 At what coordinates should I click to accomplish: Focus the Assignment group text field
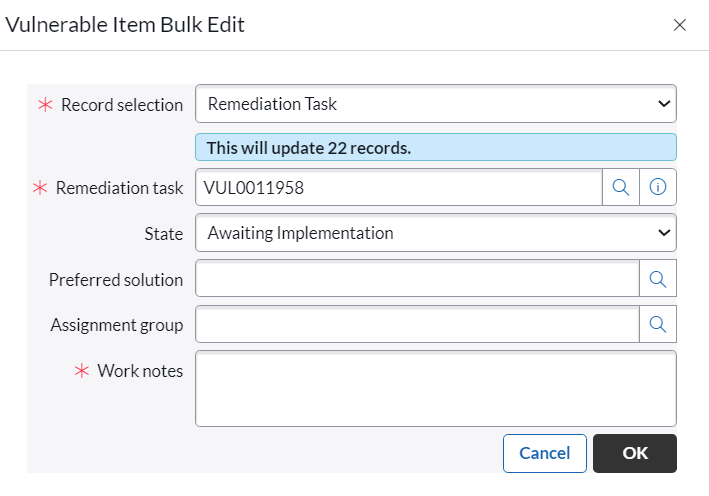(417, 324)
